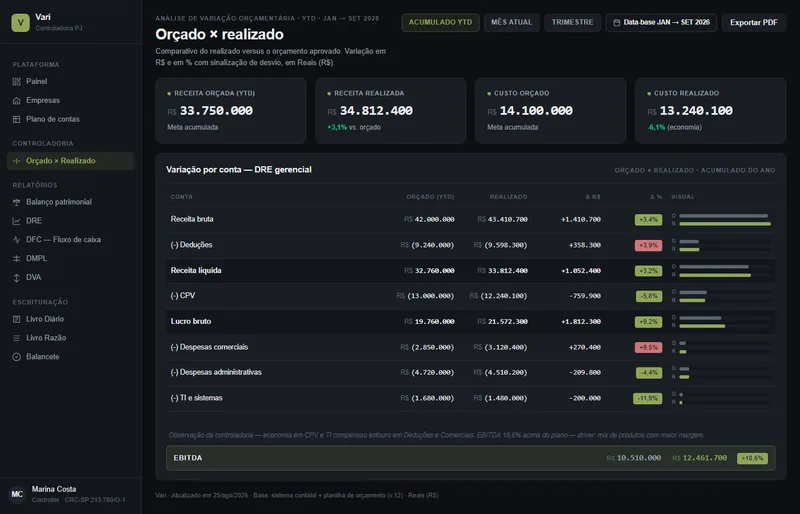This screenshot has height=514, width=800.
Task: Switch to the Trimestre view
Action: click(572, 22)
